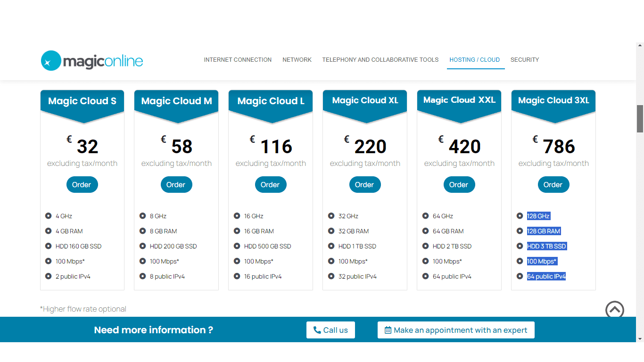Click highlighted '128 GHz' text
This screenshot has width=644, height=362.
point(538,216)
